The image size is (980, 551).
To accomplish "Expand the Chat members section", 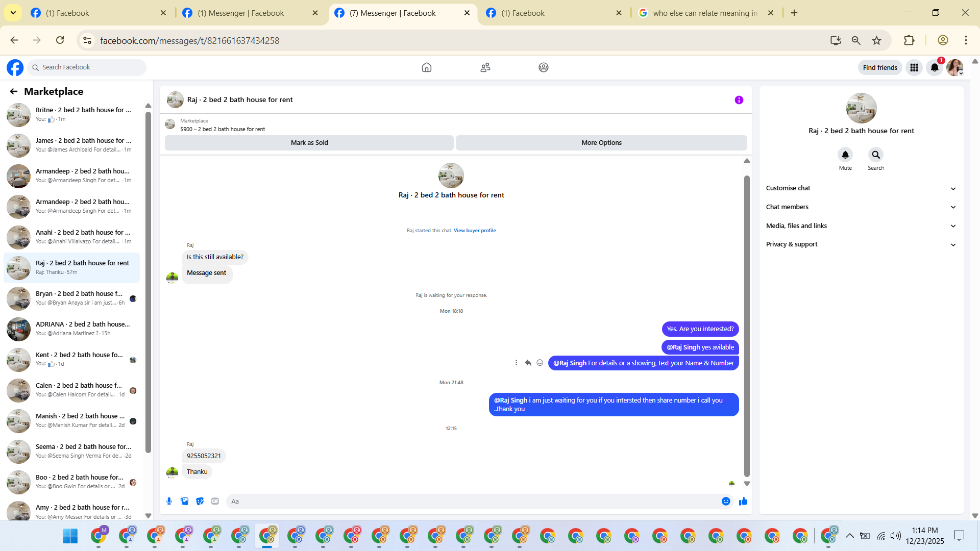I will pyautogui.click(x=861, y=207).
